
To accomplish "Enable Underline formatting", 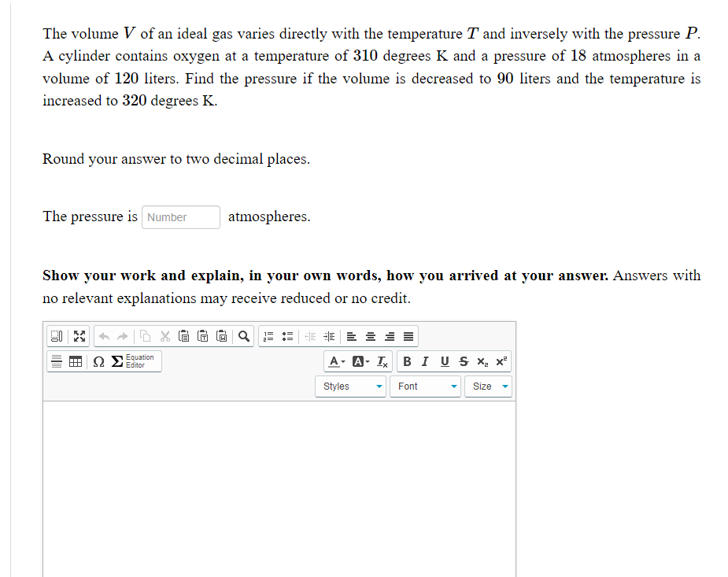I will (444, 361).
